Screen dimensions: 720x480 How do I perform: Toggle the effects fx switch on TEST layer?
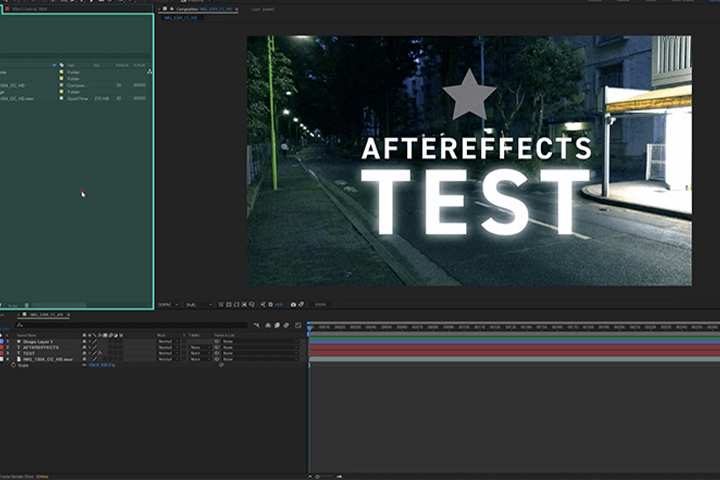pyautogui.click(x=100, y=353)
